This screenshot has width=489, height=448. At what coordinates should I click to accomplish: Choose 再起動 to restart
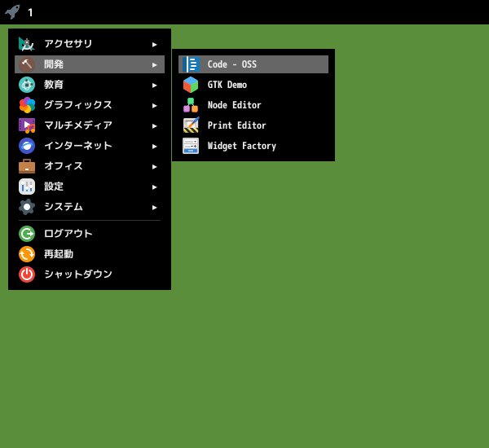click(x=90, y=254)
